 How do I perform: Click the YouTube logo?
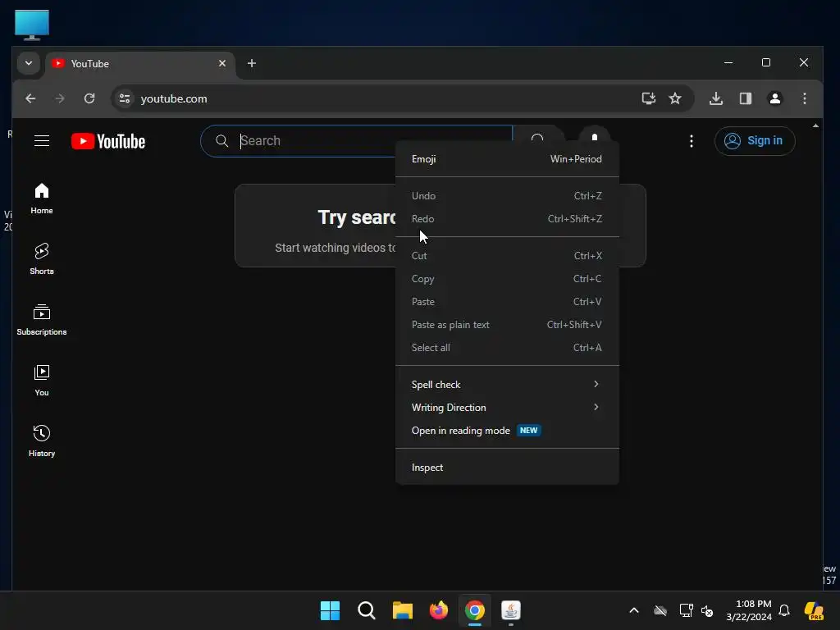(108, 141)
